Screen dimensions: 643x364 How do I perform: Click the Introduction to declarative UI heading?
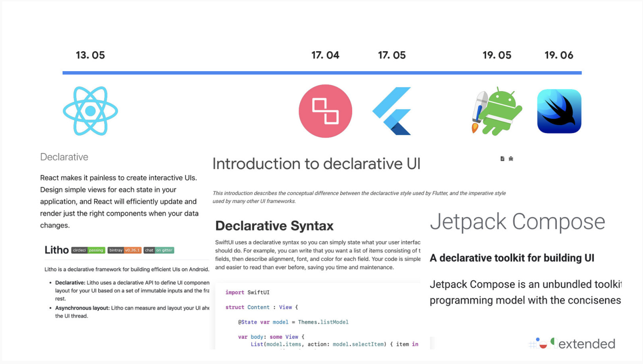click(316, 164)
